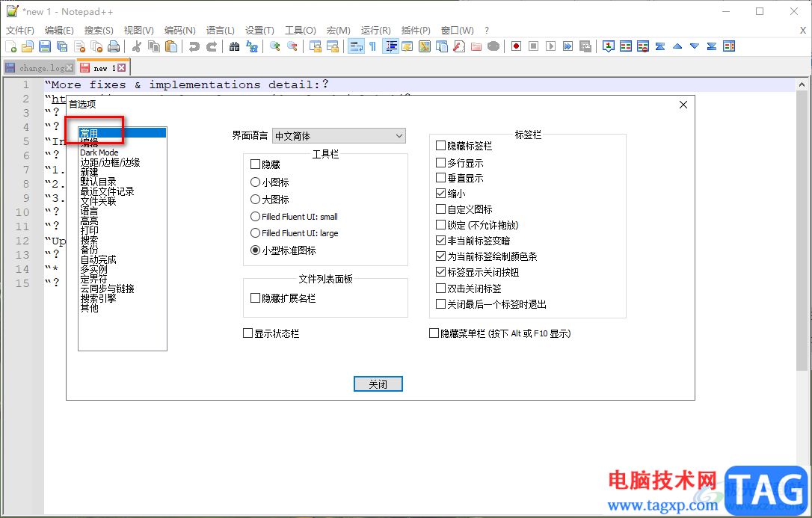Open the 插件(P) menu
This screenshot has width=812, height=518.
pyautogui.click(x=416, y=31)
